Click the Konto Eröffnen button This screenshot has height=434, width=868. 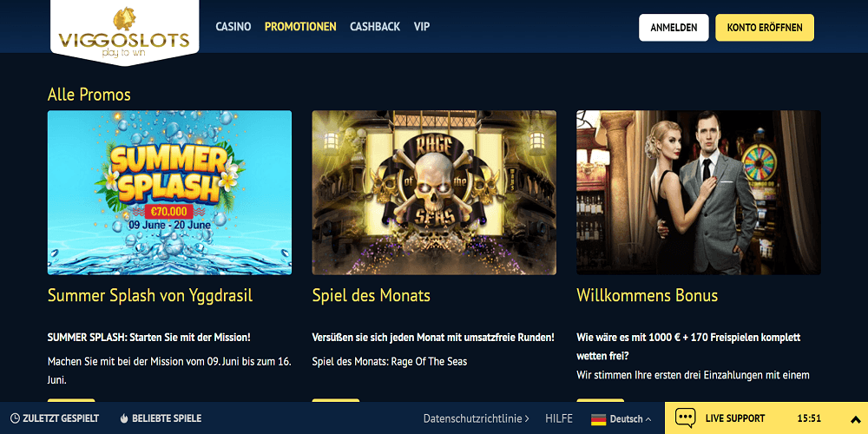[765, 28]
